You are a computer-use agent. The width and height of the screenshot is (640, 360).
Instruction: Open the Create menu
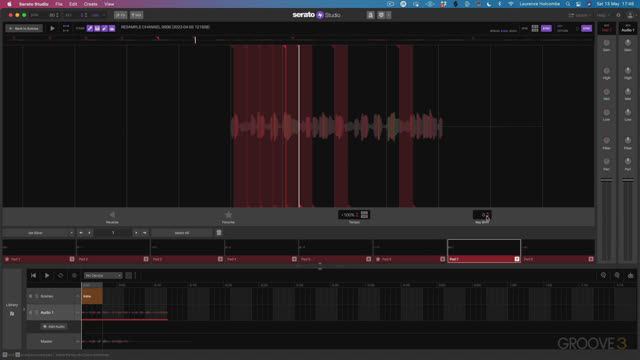[90, 4]
